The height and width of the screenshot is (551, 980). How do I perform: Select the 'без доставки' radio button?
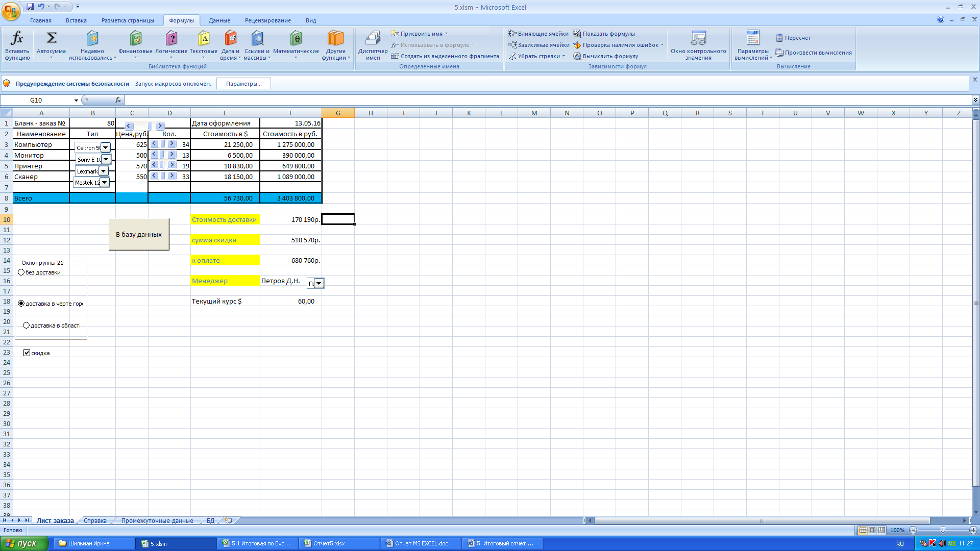tap(21, 272)
